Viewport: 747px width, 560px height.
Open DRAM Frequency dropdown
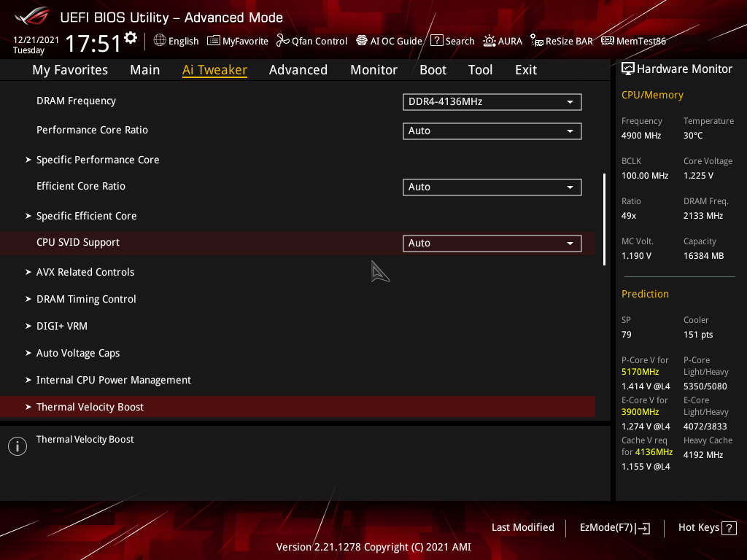[492, 102]
